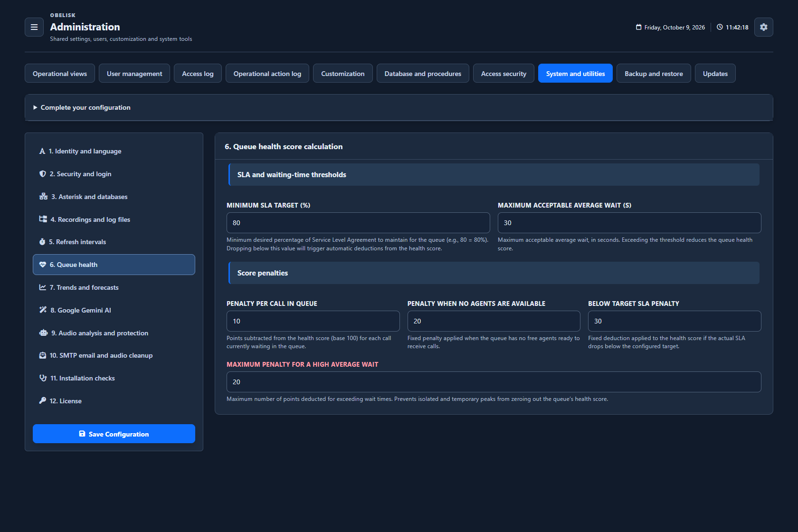Click the Google Gemini AI wand icon
The image size is (798, 532).
pos(43,310)
